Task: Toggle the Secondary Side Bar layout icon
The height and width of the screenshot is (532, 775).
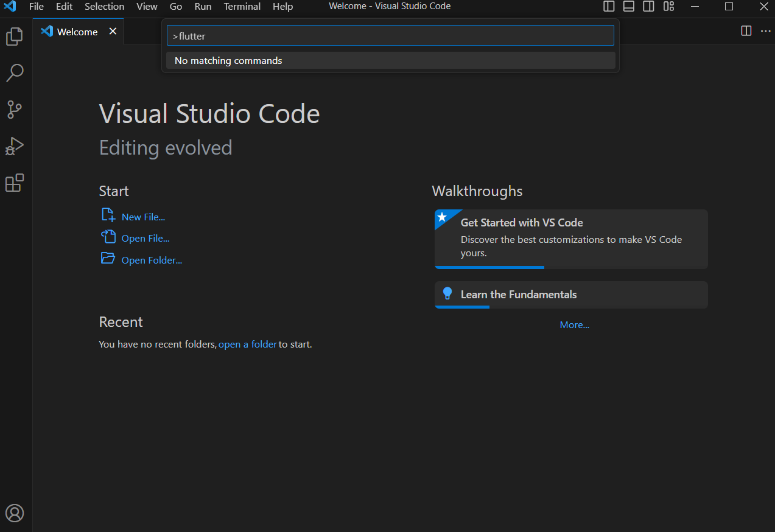Action: click(x=649, y=7)
